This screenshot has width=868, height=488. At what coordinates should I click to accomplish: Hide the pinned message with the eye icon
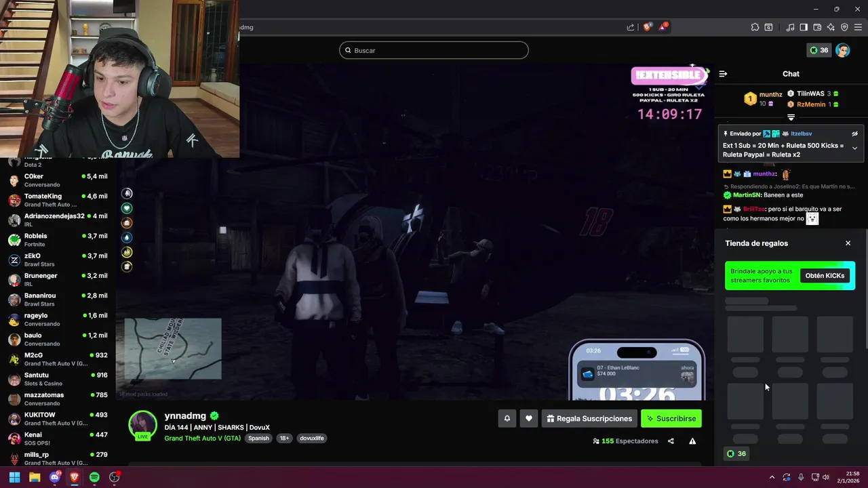(x=854, y=134)
